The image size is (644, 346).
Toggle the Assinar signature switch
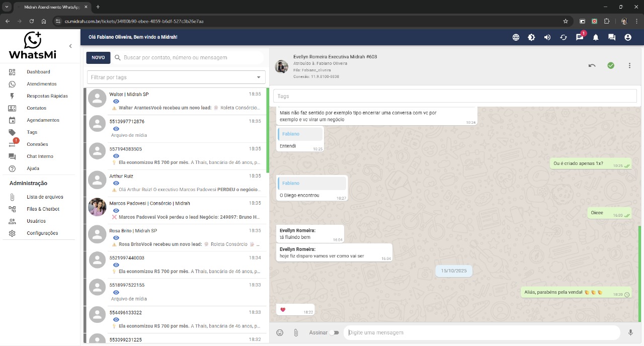(334, 332)
